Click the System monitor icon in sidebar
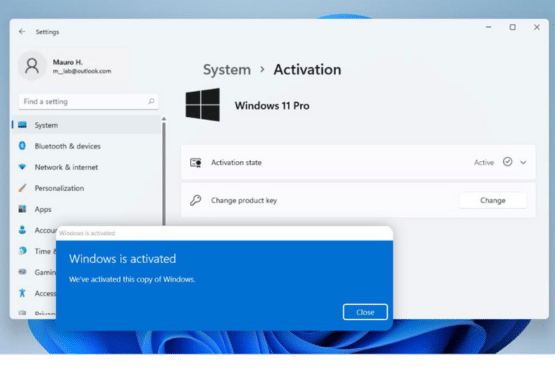 [x=22, y=125]
